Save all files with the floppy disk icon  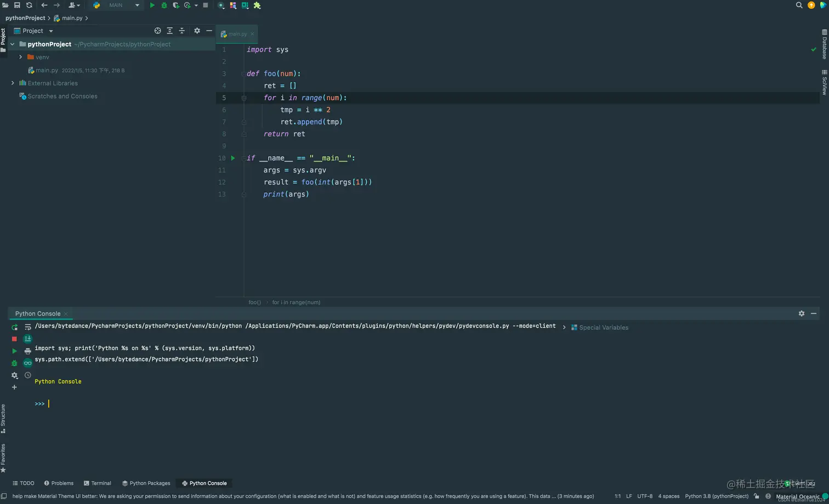tap(17, 5)
